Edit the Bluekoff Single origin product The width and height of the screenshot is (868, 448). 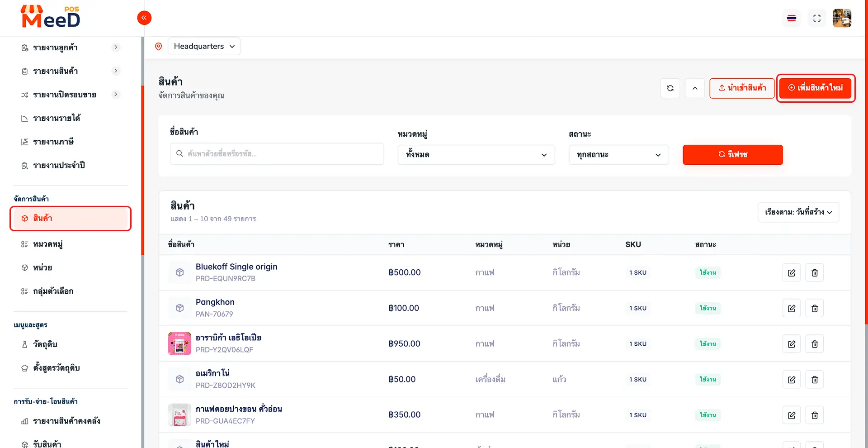coord(792,272)
